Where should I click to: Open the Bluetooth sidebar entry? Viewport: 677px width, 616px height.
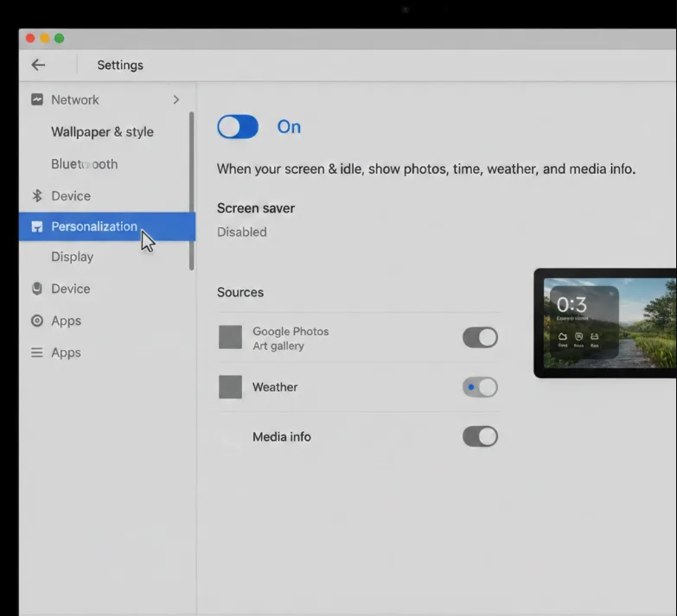[x=84, y=164]
